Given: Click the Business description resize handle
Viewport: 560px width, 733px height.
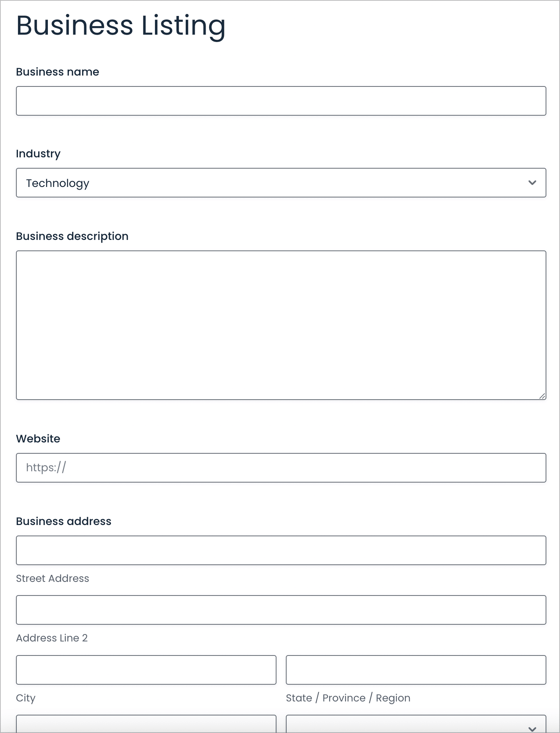Looking at the screenshot, I should tap(542, 396).
